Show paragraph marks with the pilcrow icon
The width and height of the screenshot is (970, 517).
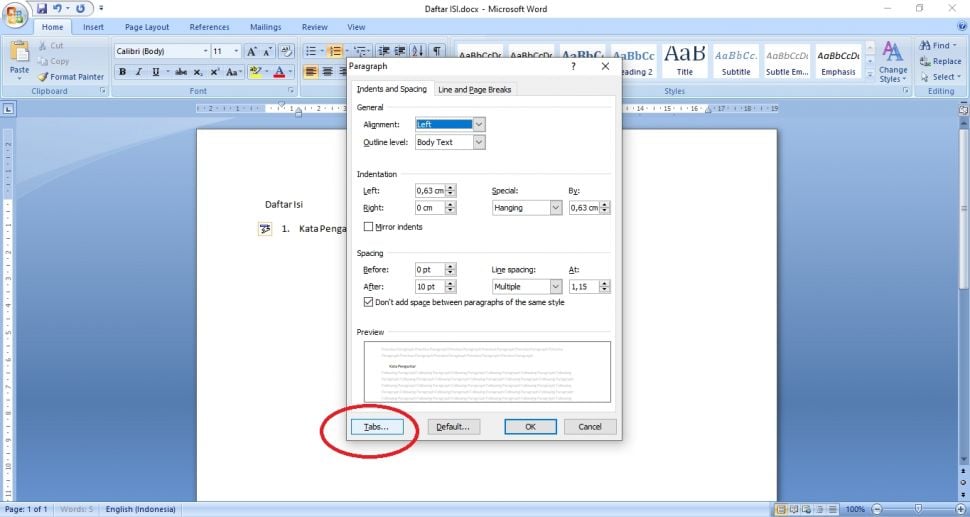click(x=436, y=51)
